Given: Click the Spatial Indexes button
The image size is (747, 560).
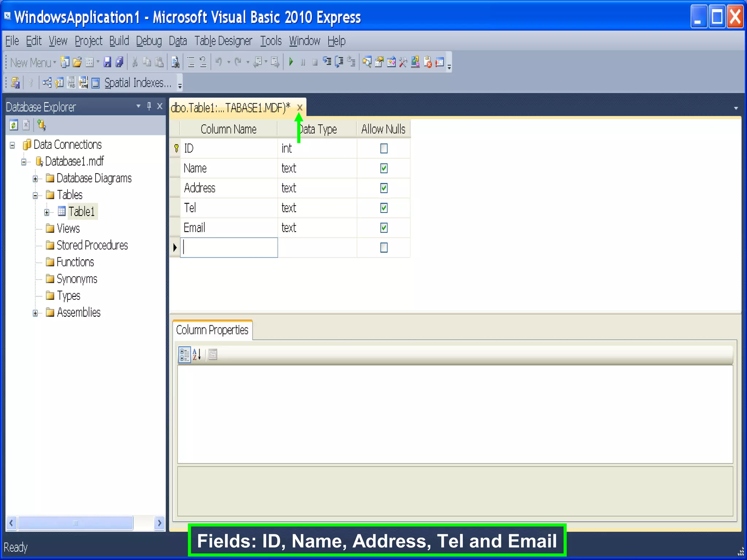Looking at the screenshot, I should point(137,83).
